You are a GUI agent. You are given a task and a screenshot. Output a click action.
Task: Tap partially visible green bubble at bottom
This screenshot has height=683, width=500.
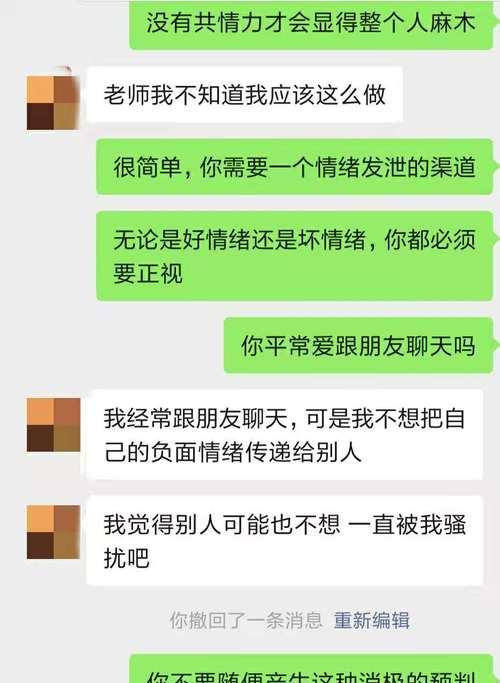(x=311, y=669)
